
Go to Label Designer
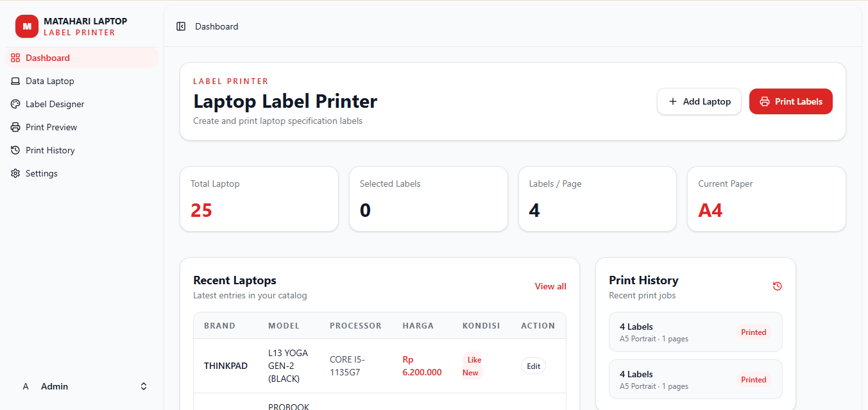[82, 104]
